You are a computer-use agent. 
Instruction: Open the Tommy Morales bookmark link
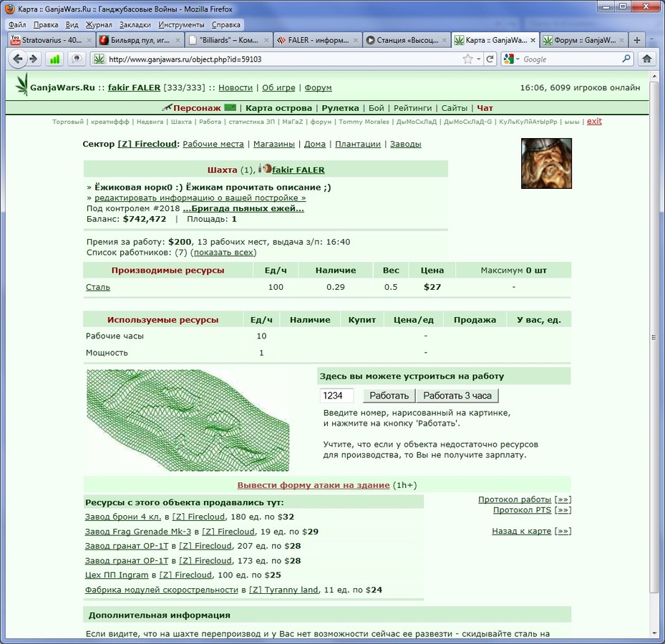click(x=364, y=122)
